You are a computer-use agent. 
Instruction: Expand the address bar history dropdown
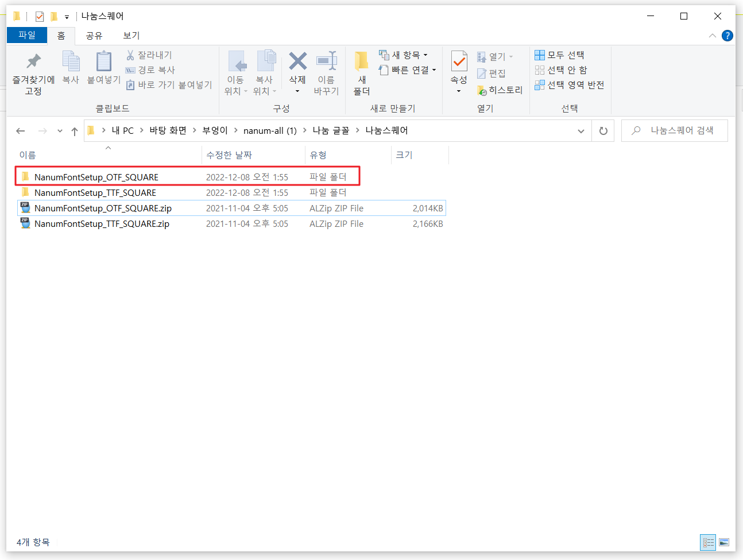tap(581, 131)
